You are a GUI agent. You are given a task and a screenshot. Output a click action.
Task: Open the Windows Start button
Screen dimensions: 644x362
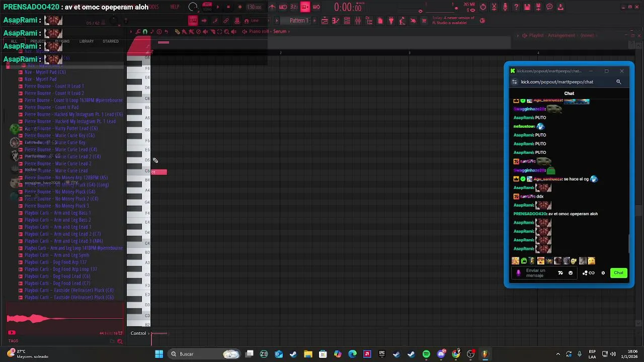point(159,354)
